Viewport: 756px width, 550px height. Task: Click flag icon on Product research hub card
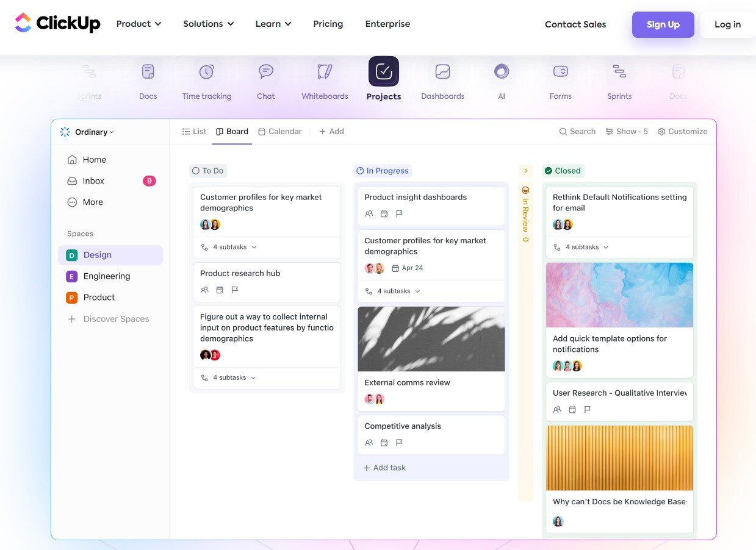coord(235,290)
